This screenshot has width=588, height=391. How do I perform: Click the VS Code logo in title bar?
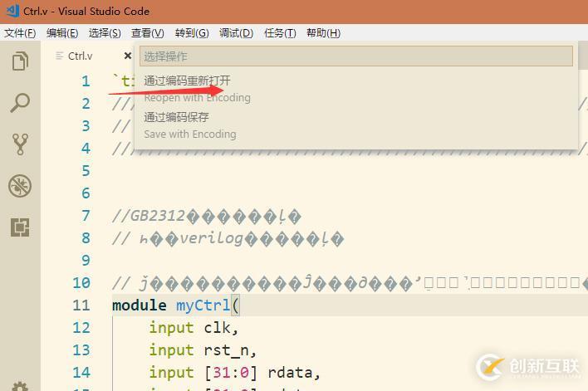(12, 11)
